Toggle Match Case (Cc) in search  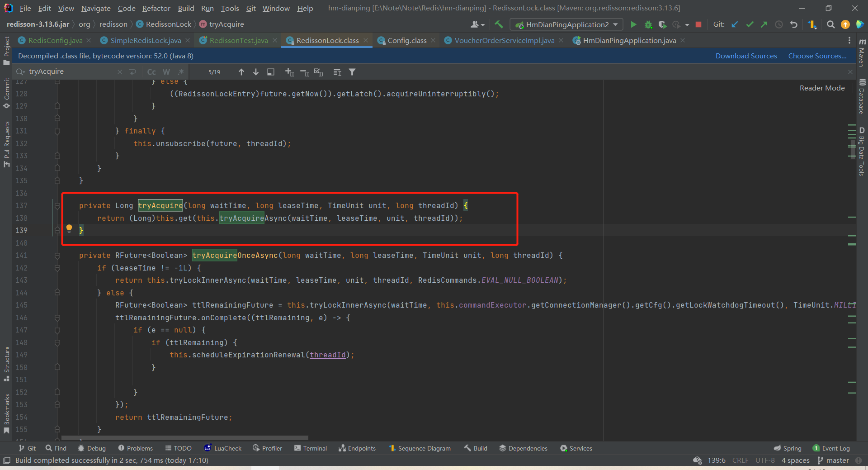[151, 72]
